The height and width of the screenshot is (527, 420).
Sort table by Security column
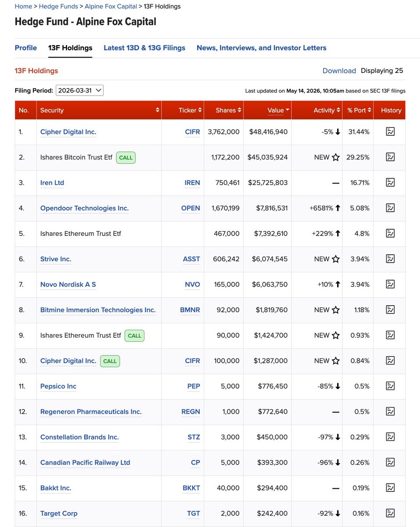pyautogui.click(x=99, y=110)
